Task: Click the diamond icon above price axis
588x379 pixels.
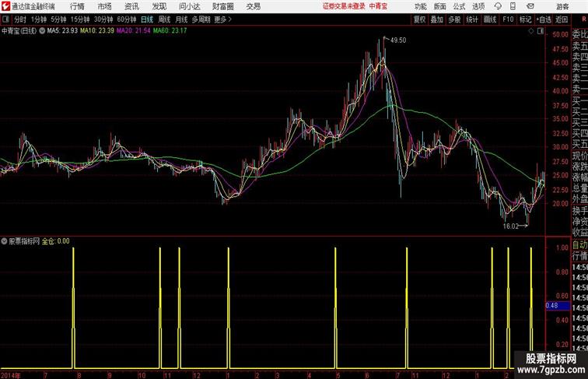Action: [x=531, y=31]
